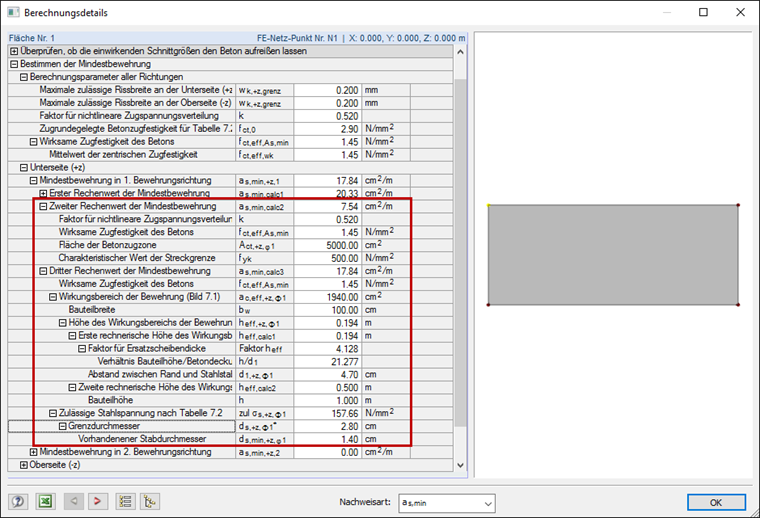Click the list view options icon
760x518 pixels.
pos(126,501)
